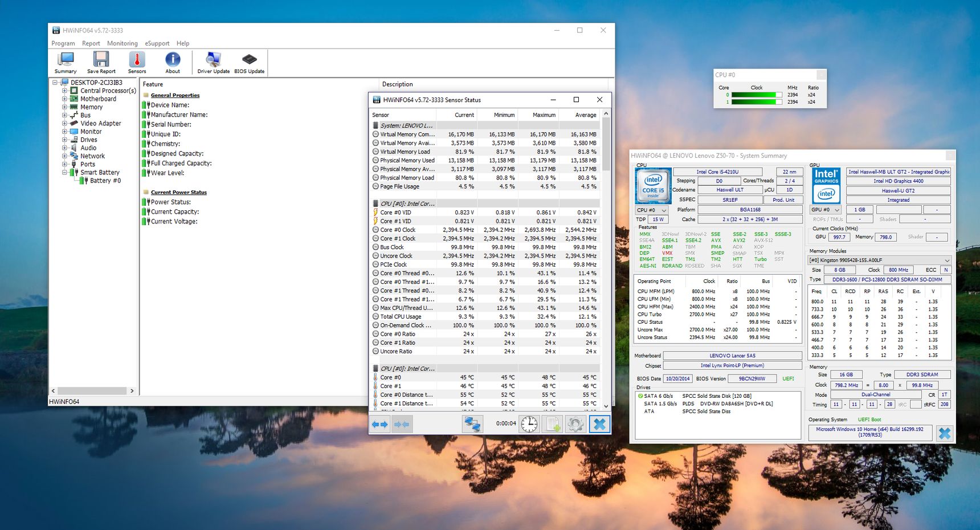
Task: Click the tree panel horizontal scrollbar
Action: [92, 391]
